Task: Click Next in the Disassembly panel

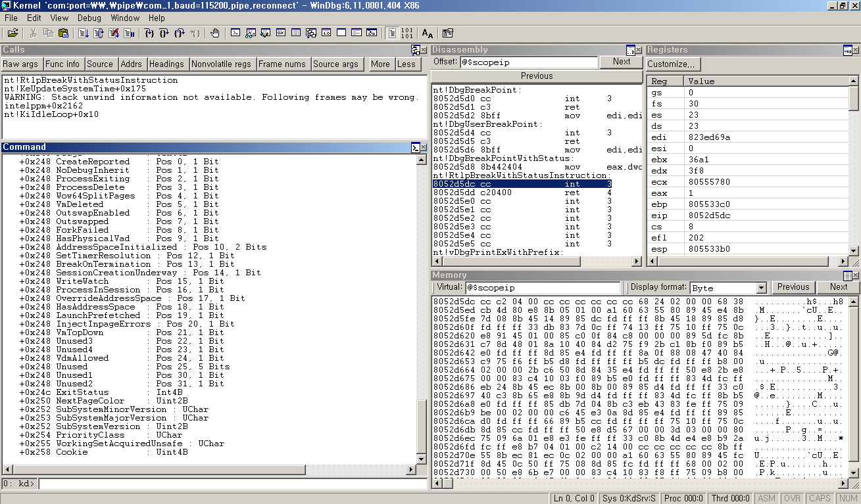Action: tap(621, 61)
